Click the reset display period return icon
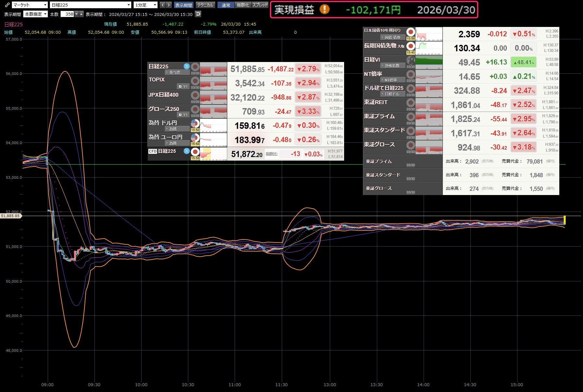 click(198, 14)
